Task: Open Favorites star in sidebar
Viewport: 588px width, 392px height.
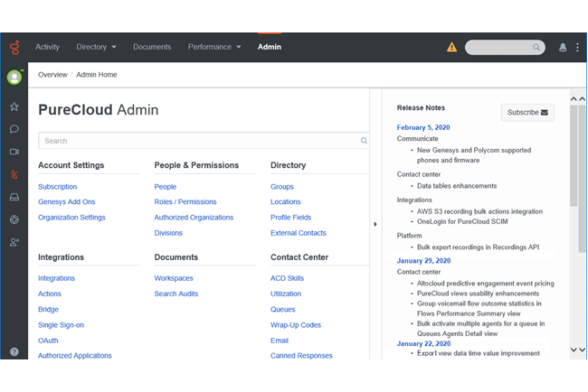Action: 14,106
